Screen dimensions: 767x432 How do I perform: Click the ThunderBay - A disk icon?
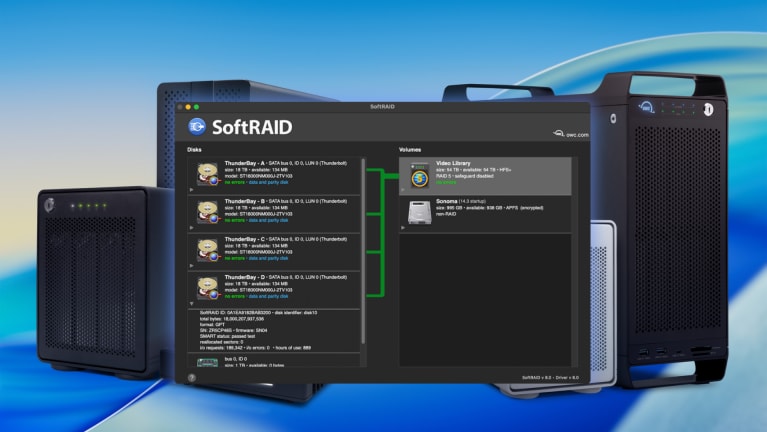[x=208, y=174]
